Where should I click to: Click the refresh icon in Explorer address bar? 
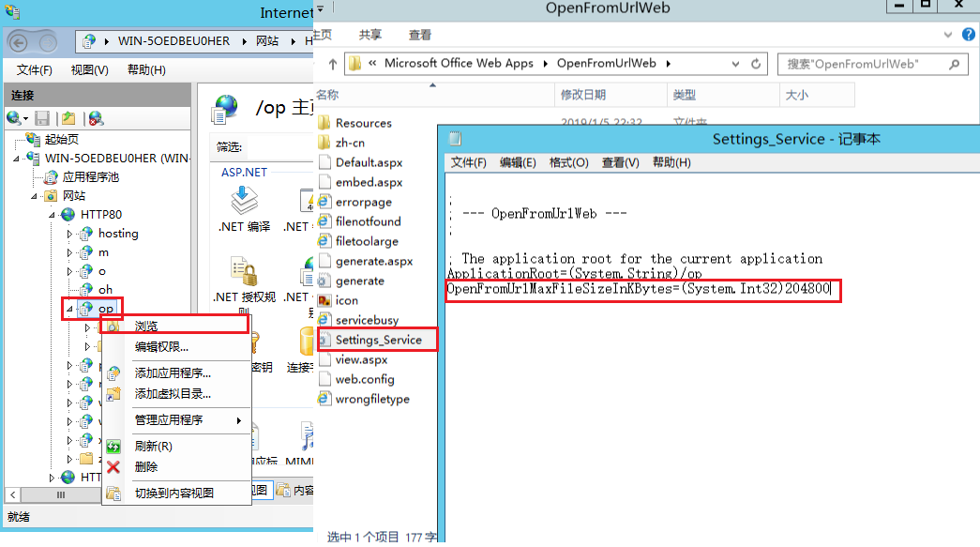pos(756,64)
